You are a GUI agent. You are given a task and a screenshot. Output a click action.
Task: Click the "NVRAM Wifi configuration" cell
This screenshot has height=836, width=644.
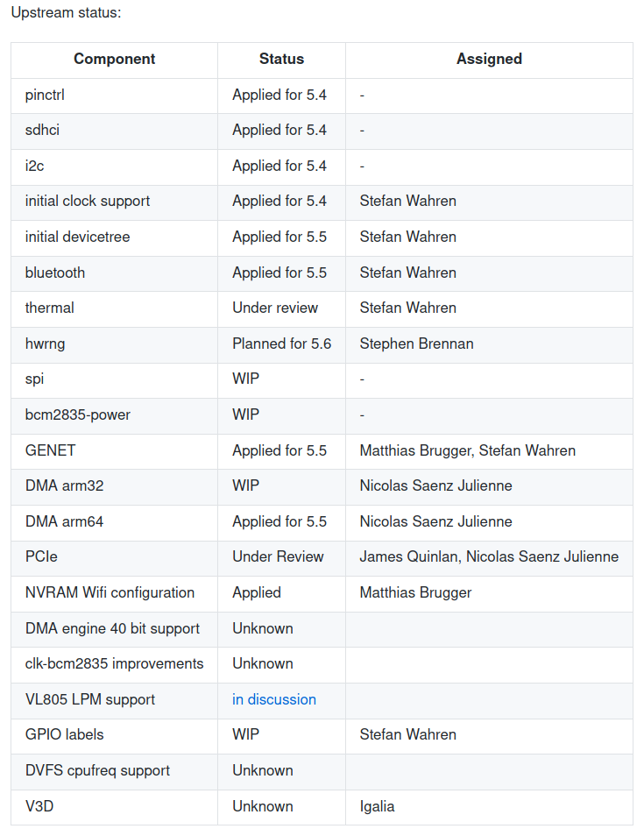pos(110,592)
